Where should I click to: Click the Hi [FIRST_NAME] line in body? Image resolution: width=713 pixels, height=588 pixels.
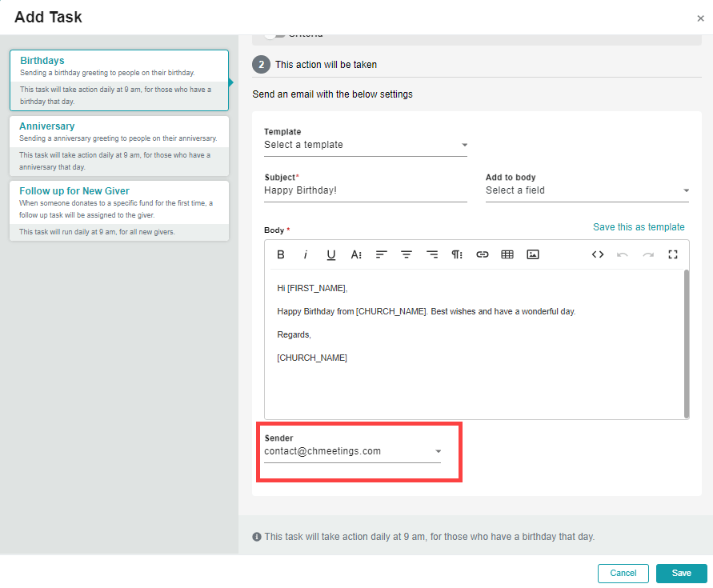pos(312,288)
